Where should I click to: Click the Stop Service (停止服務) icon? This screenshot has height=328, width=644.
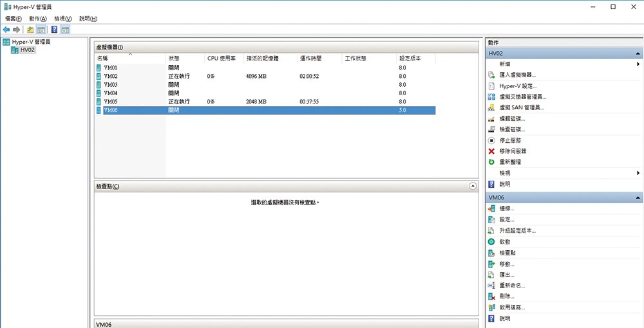(x=491, y=140)
